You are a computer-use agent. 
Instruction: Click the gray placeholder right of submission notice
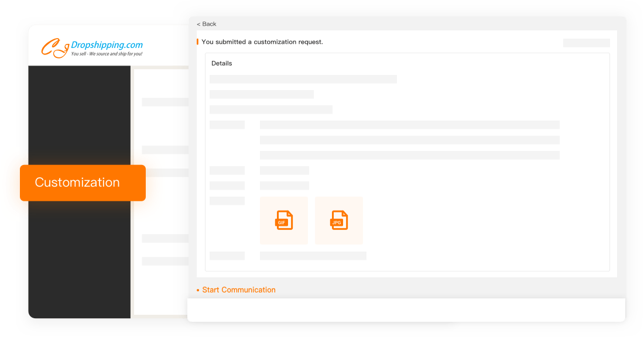point(586,43)
